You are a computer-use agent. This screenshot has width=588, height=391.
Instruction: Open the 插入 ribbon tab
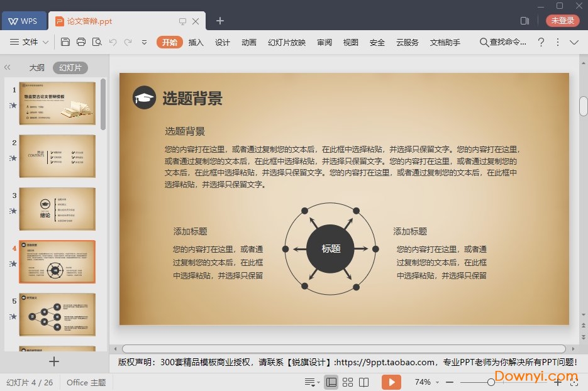pos(196,42)
